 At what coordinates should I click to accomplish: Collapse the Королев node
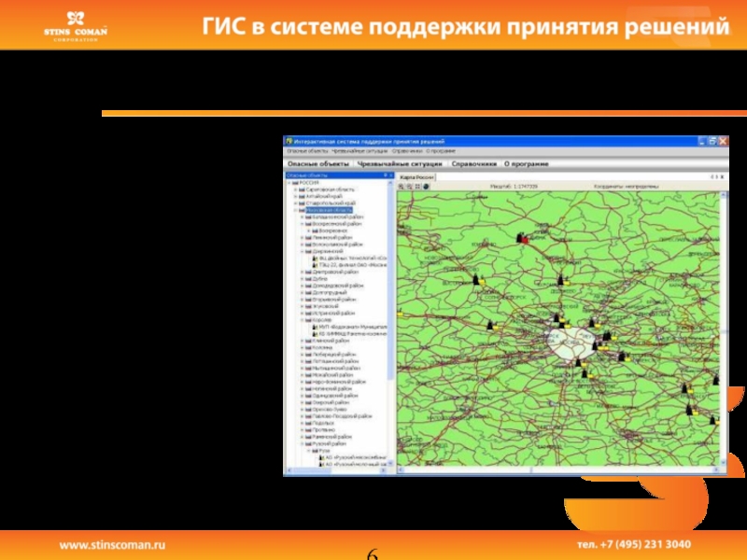(x=302, y=320)
